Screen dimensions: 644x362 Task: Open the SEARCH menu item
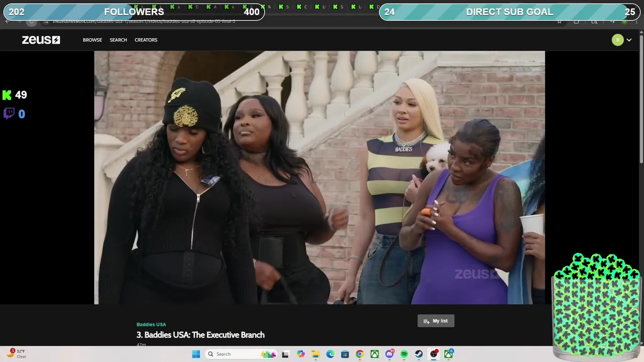tap(118, 40)
